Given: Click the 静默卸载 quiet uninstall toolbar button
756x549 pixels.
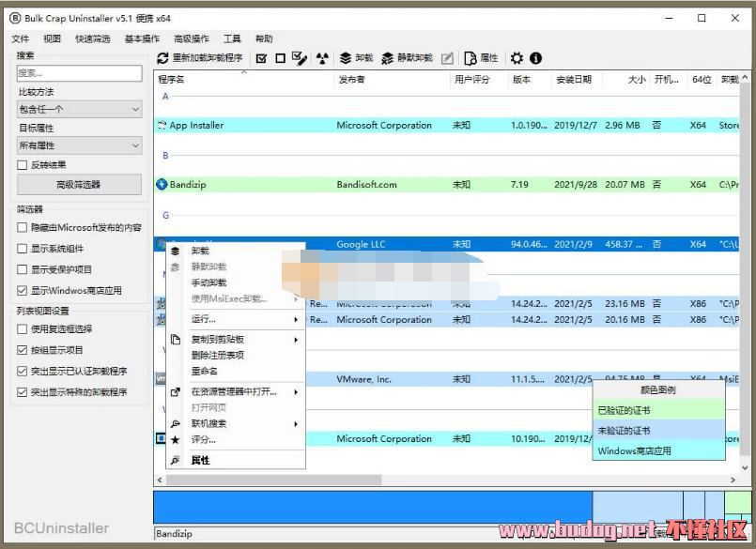Looking at the screenshot, I should [407, 58].
